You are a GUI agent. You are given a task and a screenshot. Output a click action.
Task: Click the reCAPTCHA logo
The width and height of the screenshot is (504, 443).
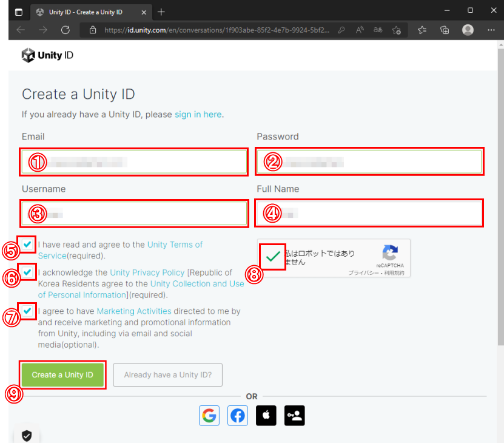390,253
